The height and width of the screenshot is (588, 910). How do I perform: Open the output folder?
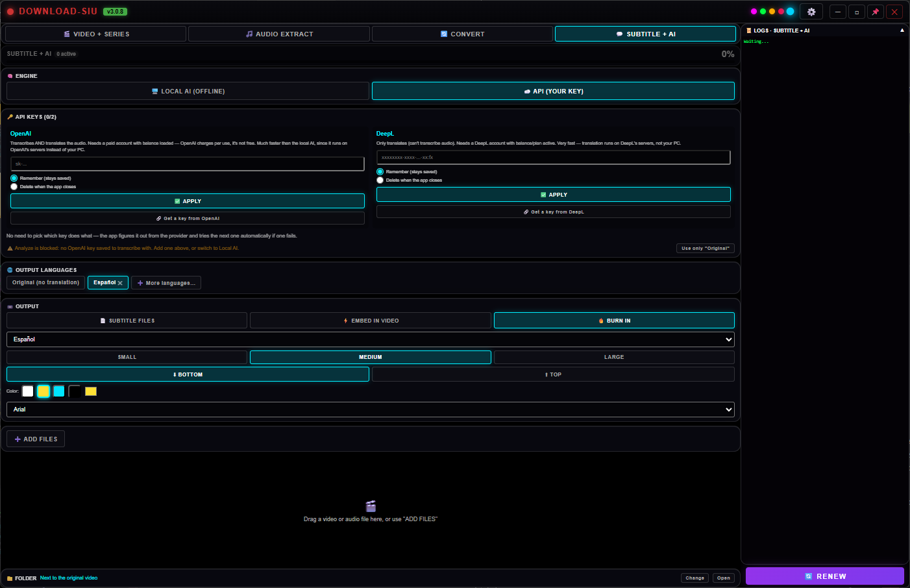point(724,578)
